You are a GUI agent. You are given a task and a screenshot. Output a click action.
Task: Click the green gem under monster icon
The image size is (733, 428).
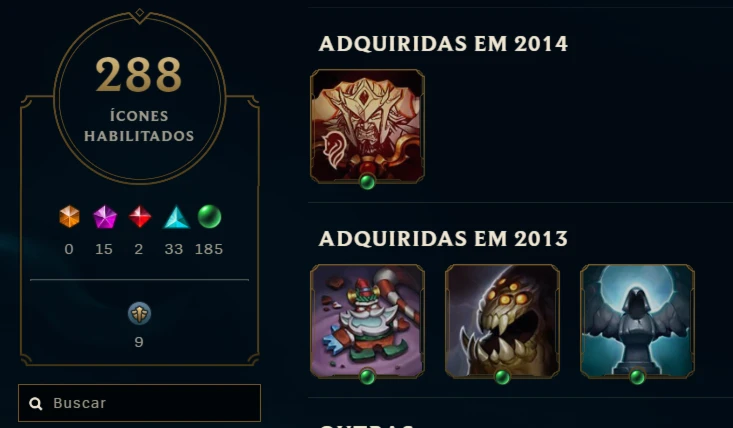pos(502,377)
